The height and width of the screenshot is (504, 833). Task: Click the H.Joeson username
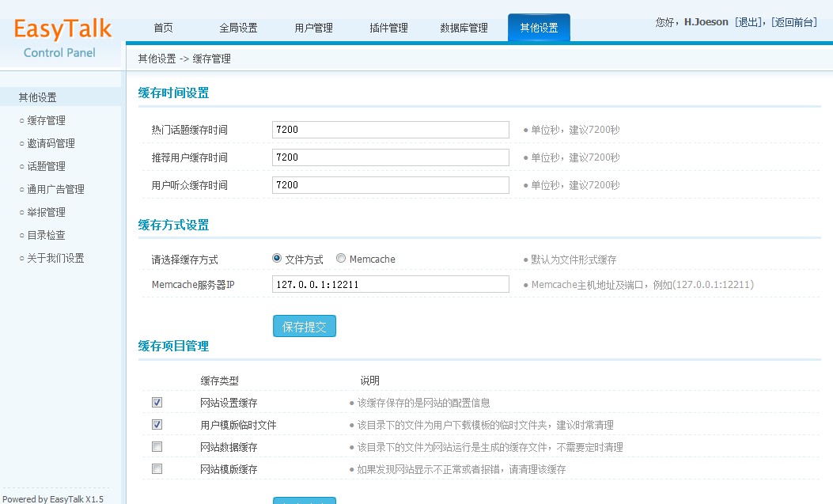point(706,22)
